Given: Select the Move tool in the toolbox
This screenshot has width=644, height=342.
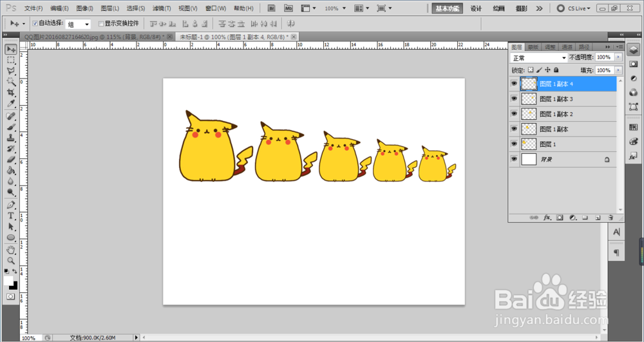Looking at the screenshot, I should pos(11,49).
